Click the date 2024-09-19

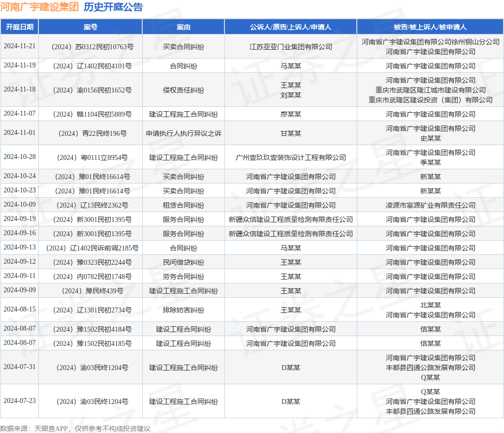tap(20, 219)
